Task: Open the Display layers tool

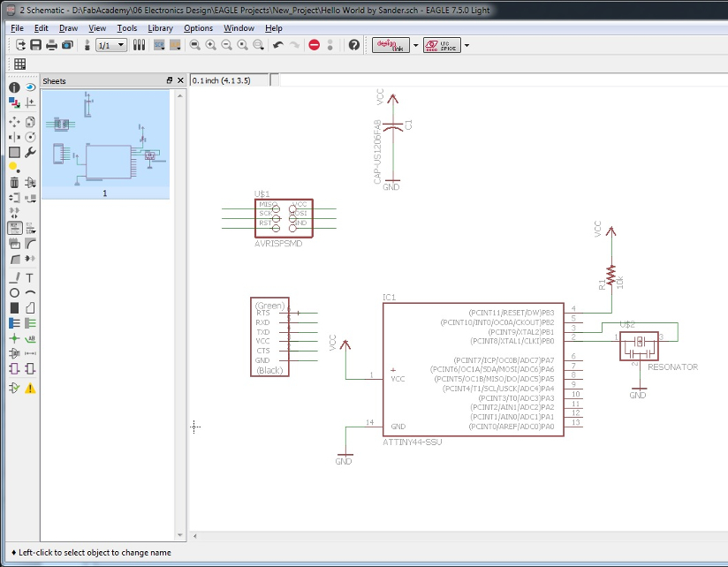Action: (14, 102)
